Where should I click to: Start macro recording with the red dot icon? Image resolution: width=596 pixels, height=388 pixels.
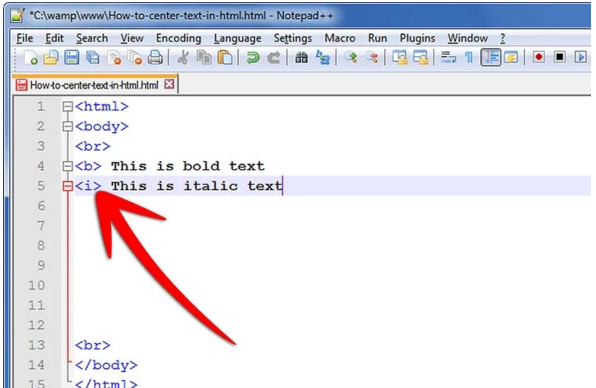[x=539, y=57]
